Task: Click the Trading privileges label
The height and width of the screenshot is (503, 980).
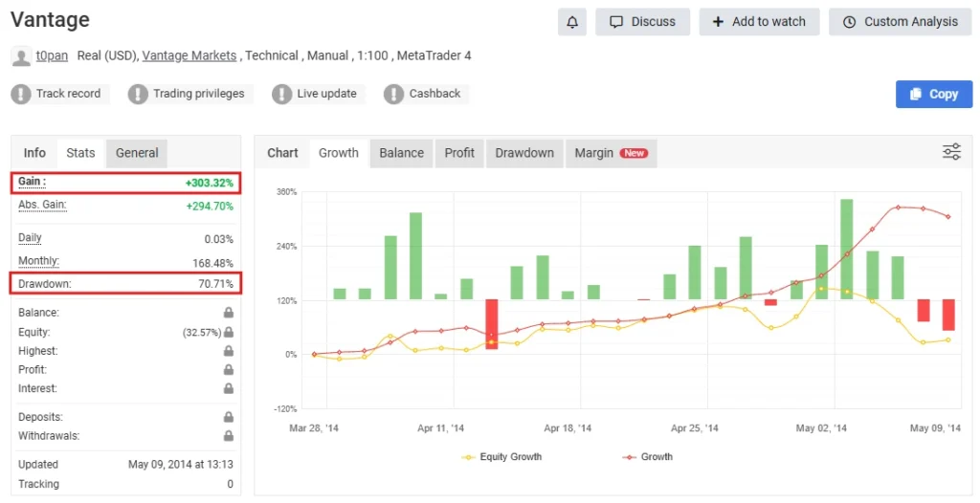Action: 199,94
